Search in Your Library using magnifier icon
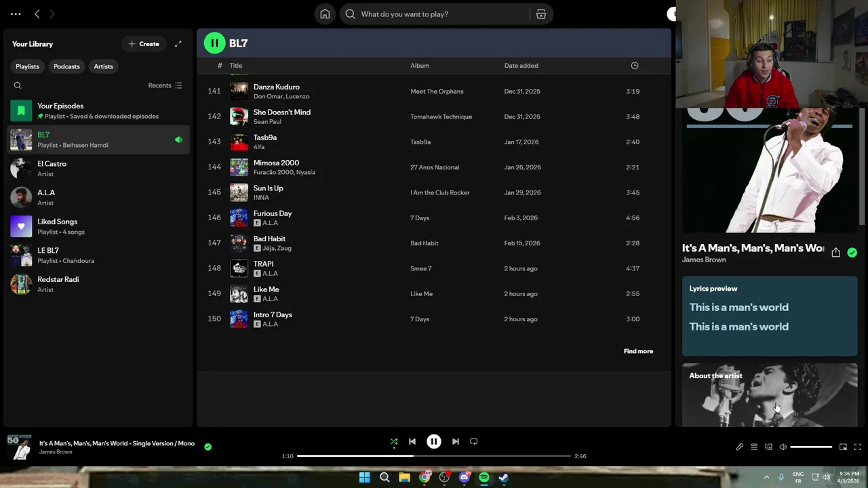 pyautogui.click(x=18, y=85)
